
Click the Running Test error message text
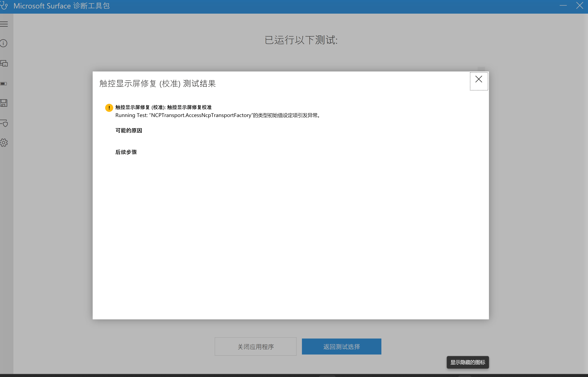pos(218,115)
